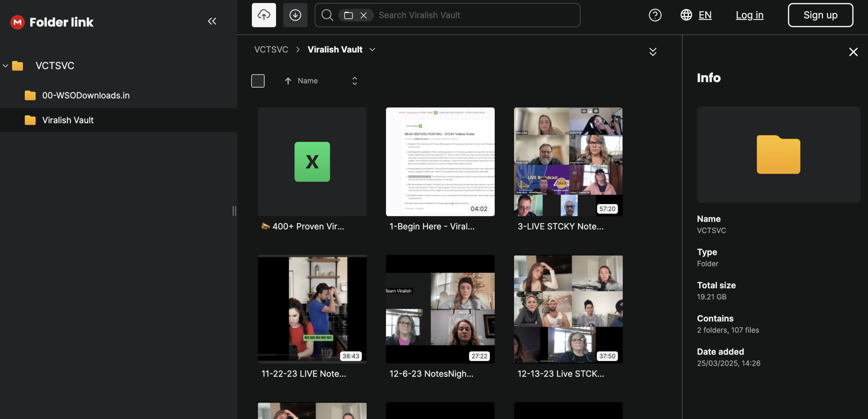Open the help question mark icon
This screenshot has height=419, width=868.
[x=655, y=15]
